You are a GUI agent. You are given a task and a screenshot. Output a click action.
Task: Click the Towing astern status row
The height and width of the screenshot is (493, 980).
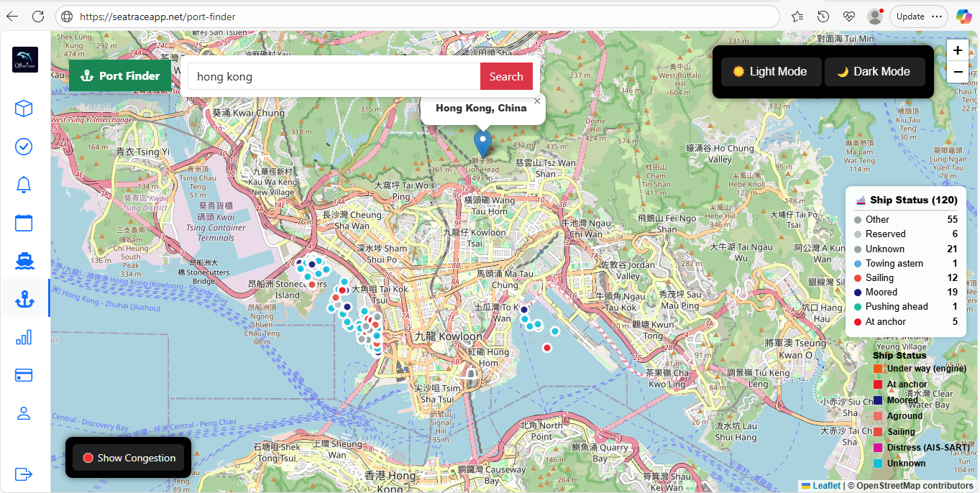click(x=906, y=263)
